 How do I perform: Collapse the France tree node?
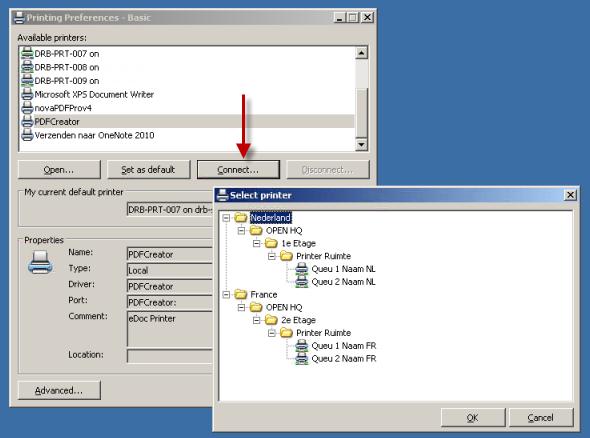click(226, 294)
